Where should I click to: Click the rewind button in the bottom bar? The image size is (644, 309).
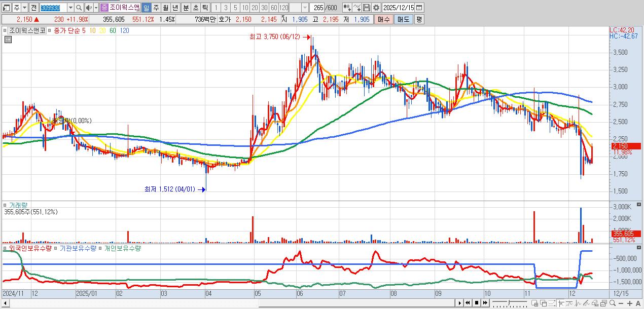468,303
